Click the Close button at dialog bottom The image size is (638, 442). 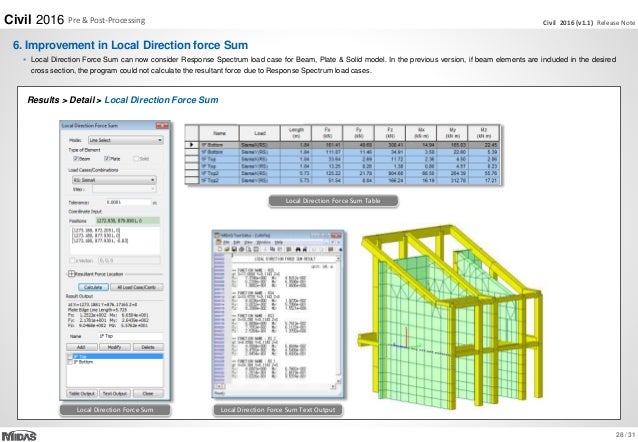[x=148, y=394]
